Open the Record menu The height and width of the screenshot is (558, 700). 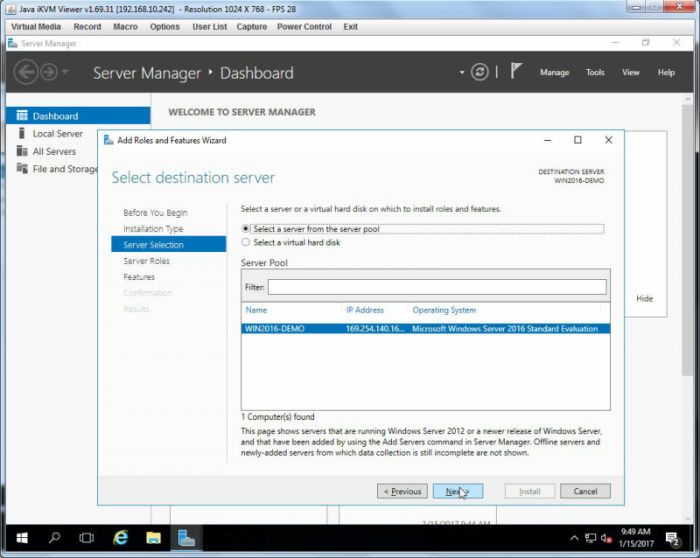pyautogui.click(x=87, y=27)
